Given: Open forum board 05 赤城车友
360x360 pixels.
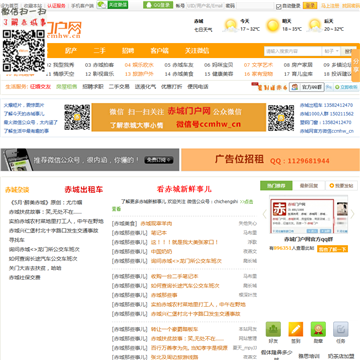Looking at the screenshot, I should coord(179,65).
